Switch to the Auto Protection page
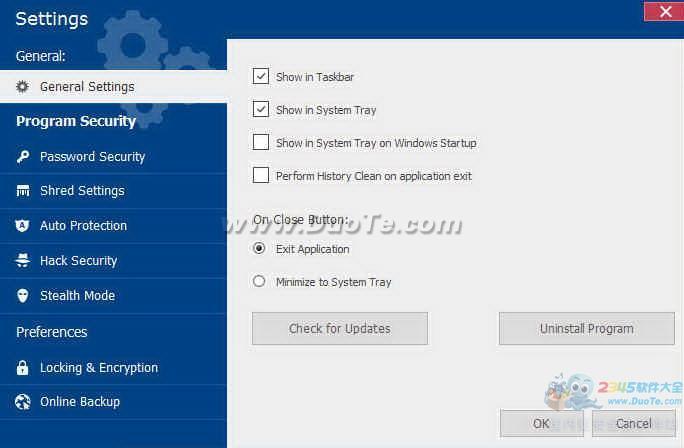 point(113,226)
